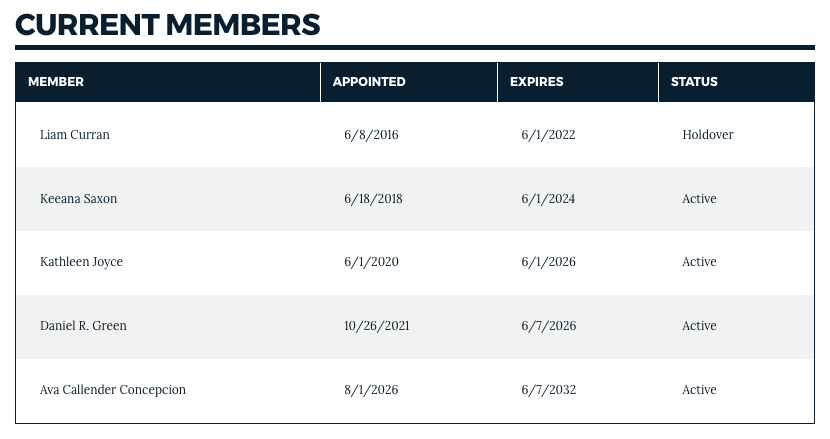Click appointed date 6/18/2018
The width and height of the screenshot is (830, 439).
click(x=373, y=199)
